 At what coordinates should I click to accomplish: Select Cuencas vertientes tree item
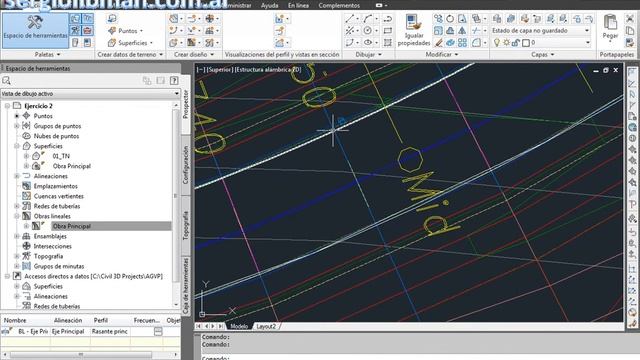tap(58, 196)
